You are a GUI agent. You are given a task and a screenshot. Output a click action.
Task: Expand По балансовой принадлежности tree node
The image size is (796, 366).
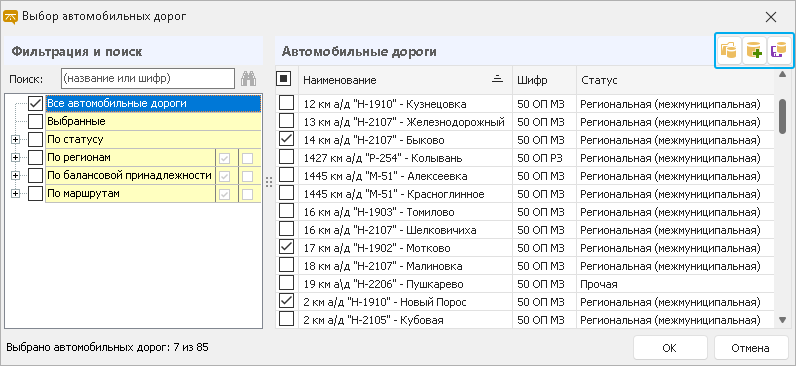pos(15,176)
